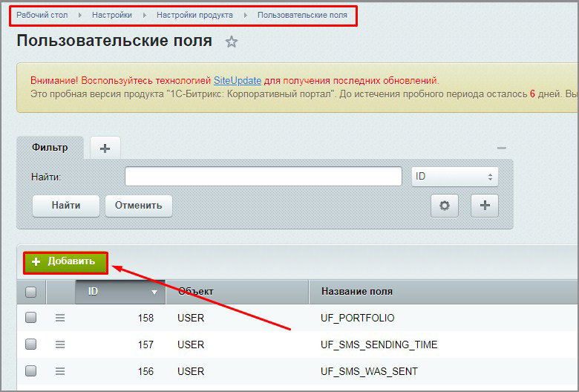Collapse the filter panel with minus icon

click(502, 148)
